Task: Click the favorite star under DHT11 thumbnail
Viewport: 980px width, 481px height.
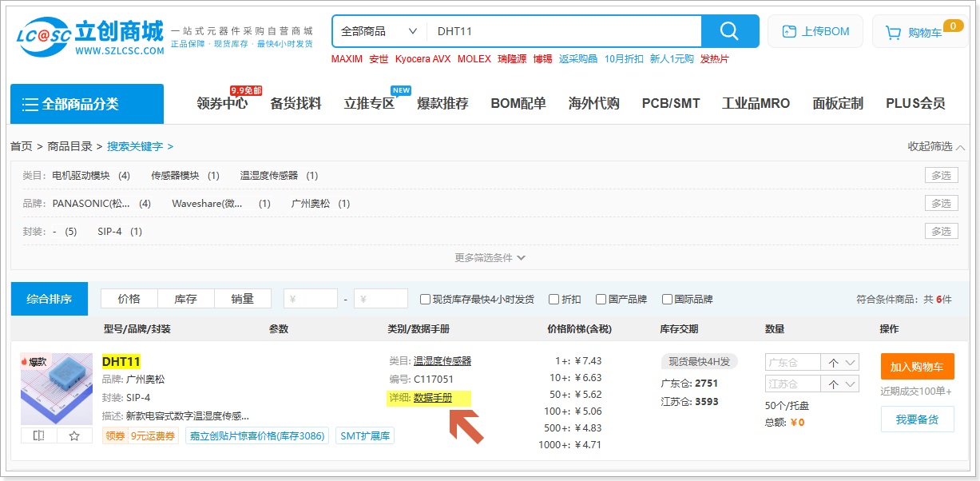Action: [74, 435]
